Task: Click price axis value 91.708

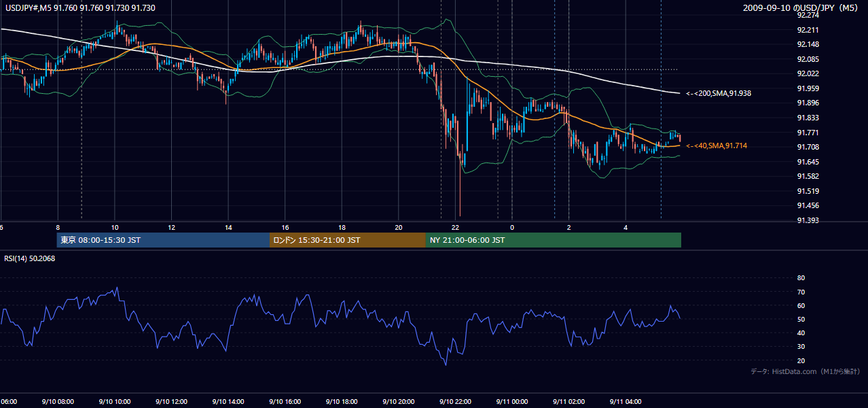Action: click(x=808, y=147)
